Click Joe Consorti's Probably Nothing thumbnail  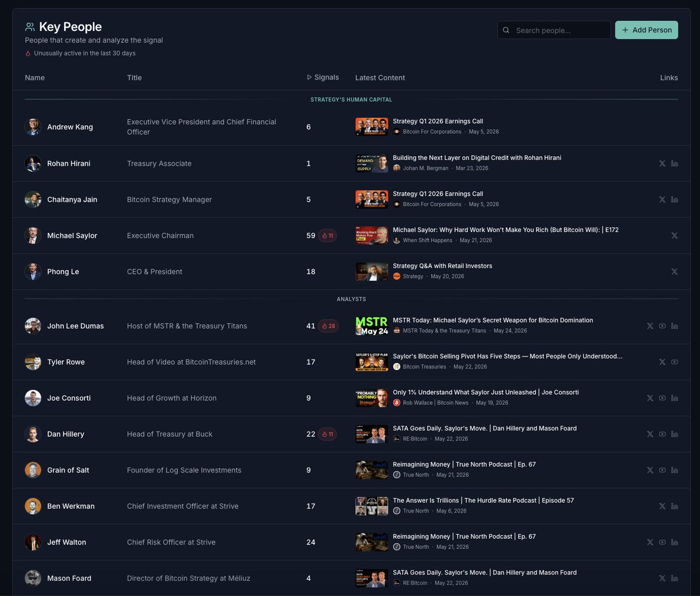372,398
